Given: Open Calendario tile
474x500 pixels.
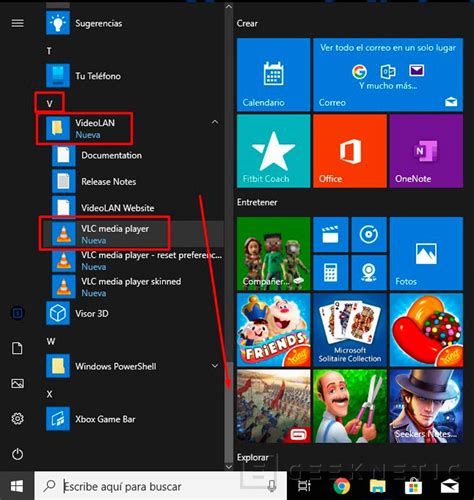Looking at the screenshot, I should pos(273,75).
